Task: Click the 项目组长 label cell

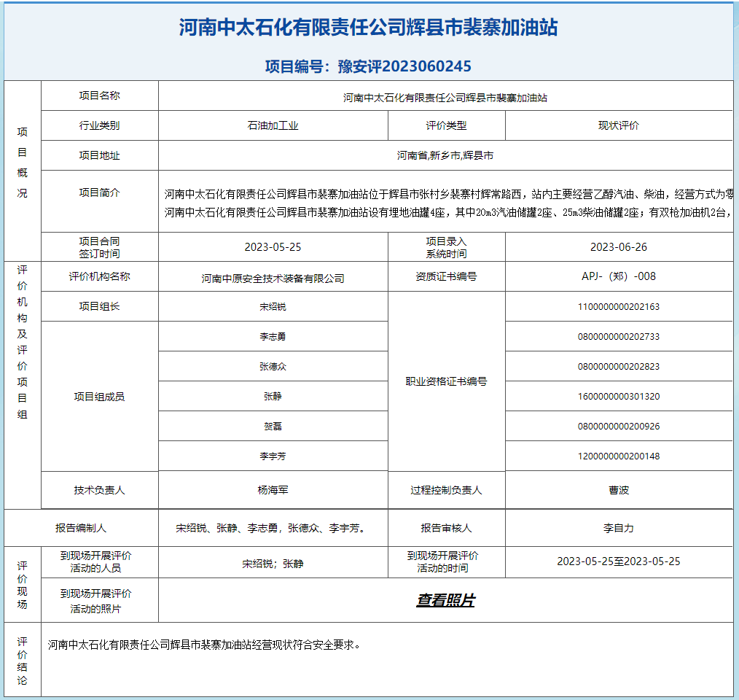Action: [99, 306]
